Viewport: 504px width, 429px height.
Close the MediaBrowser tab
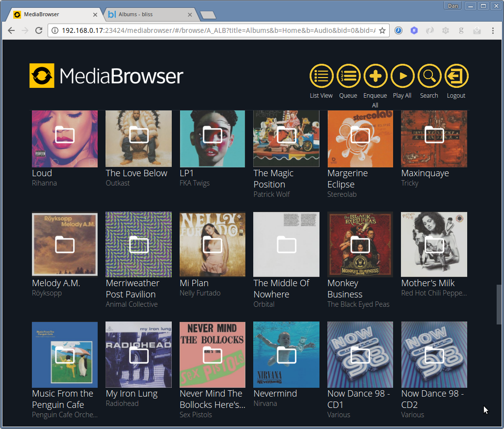(x=95, y=15)
